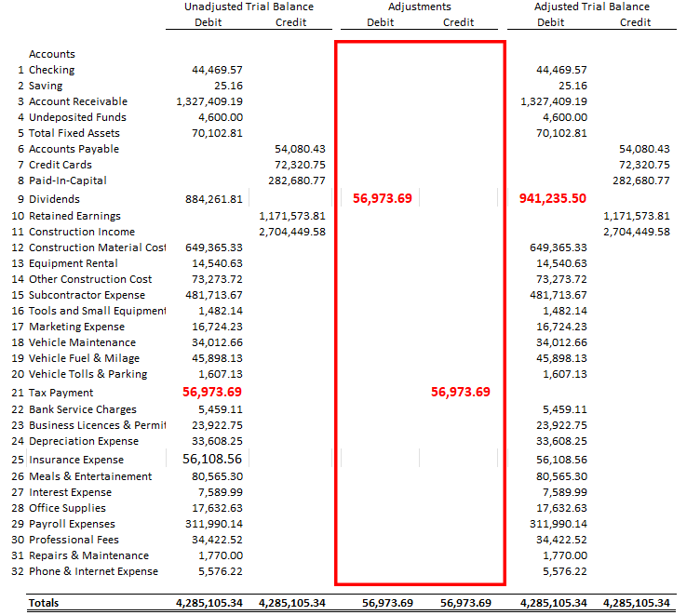Viewport: 700px width, 615px height.
Task: Click the Tax Payment account label
Action: coord(61,393)
